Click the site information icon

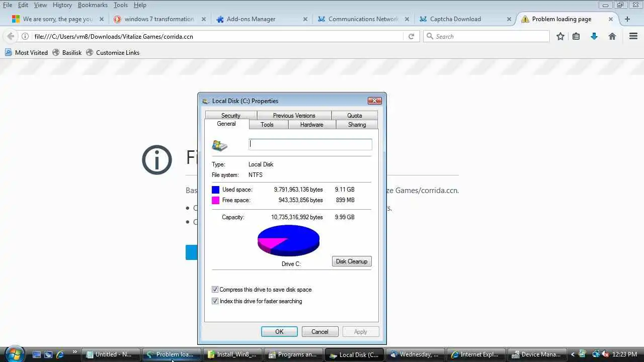(x=25, y=36)
